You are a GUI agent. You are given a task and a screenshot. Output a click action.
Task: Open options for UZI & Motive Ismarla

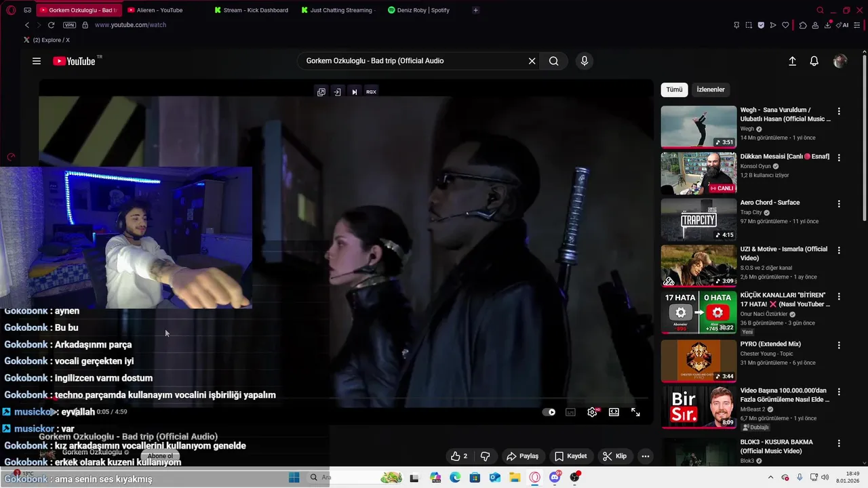click(x=839, y=250)
